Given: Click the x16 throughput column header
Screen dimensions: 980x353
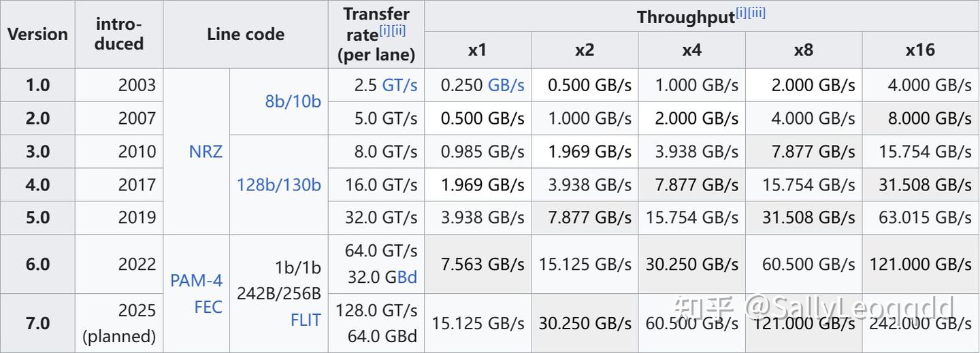Looking at the screenshot, I should coord(920,50).
